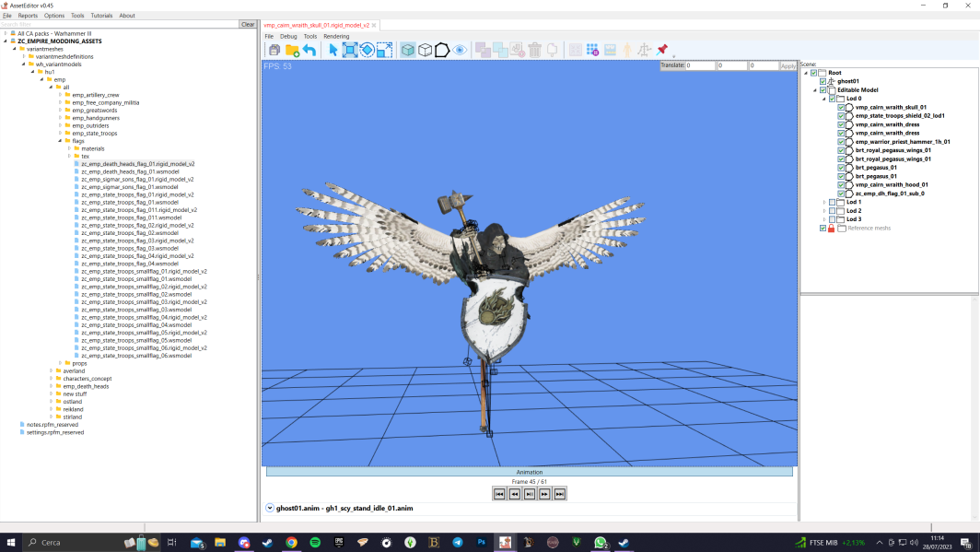The image size is (980, 552).
Task: Open the folder-with-plus icon
Action: point(292,50)
